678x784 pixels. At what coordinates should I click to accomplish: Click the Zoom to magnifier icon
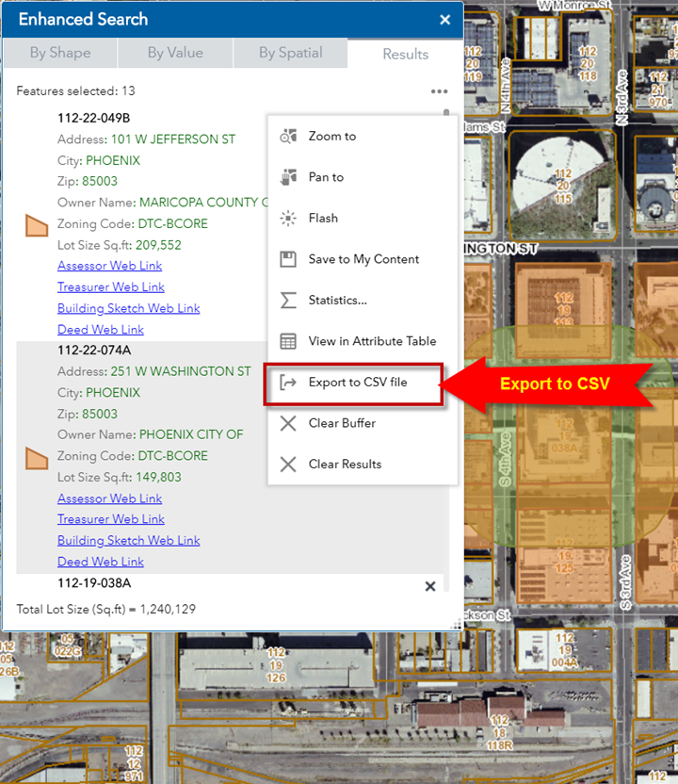click(289, 137)
